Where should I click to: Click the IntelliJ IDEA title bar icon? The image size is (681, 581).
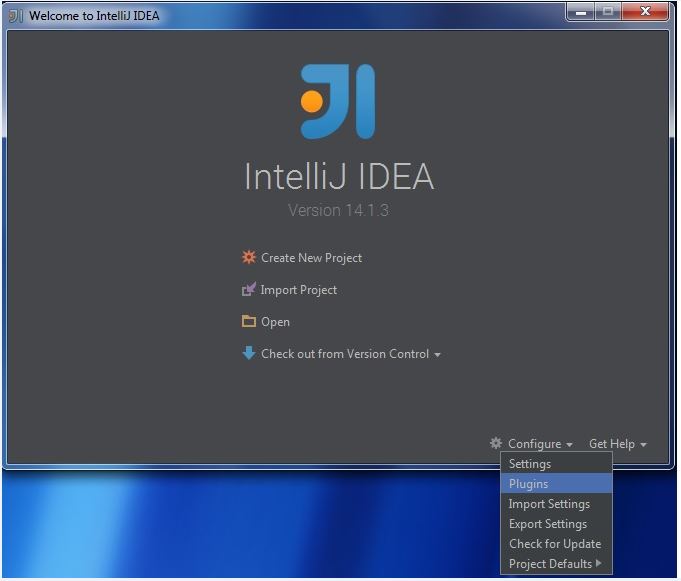point(16,16)
